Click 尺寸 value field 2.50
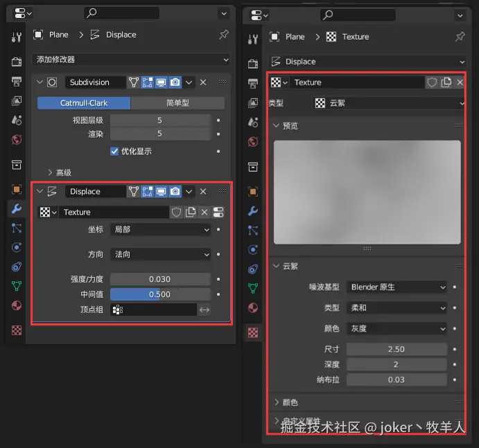This screenshot has height=448, width=479. pos(397,349)
